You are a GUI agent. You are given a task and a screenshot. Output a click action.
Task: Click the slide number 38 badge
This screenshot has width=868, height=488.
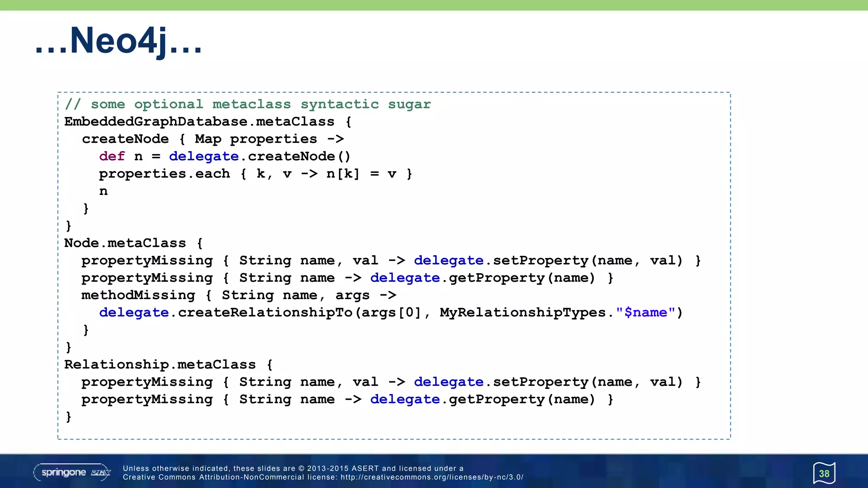click(x=824, y=473)
